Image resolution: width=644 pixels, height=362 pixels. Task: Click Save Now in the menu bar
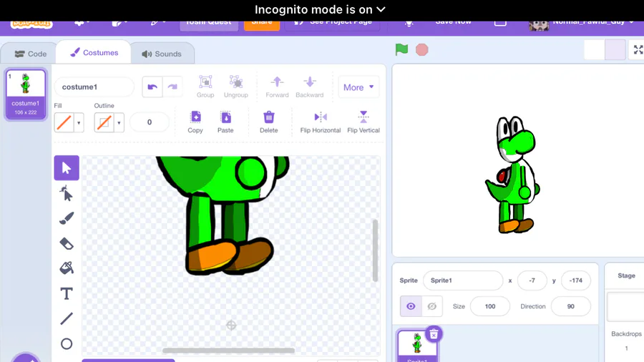[x=453, y=23]
